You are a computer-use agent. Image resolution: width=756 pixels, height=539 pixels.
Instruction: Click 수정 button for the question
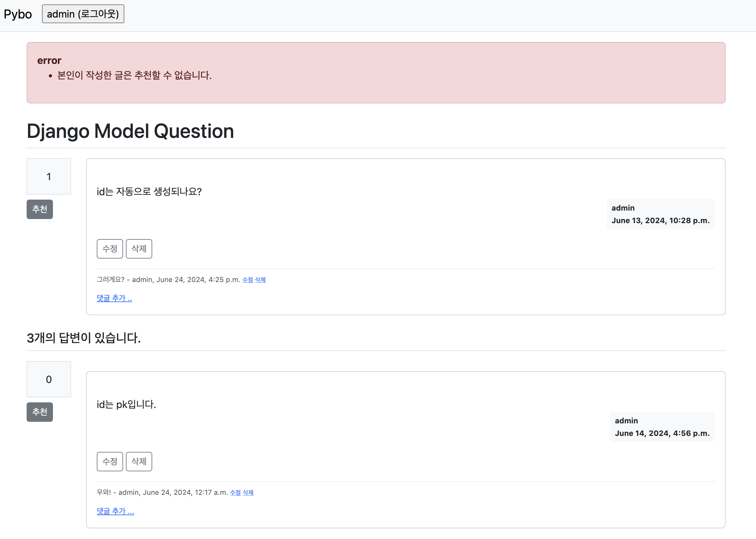click(x=110, y=249)
